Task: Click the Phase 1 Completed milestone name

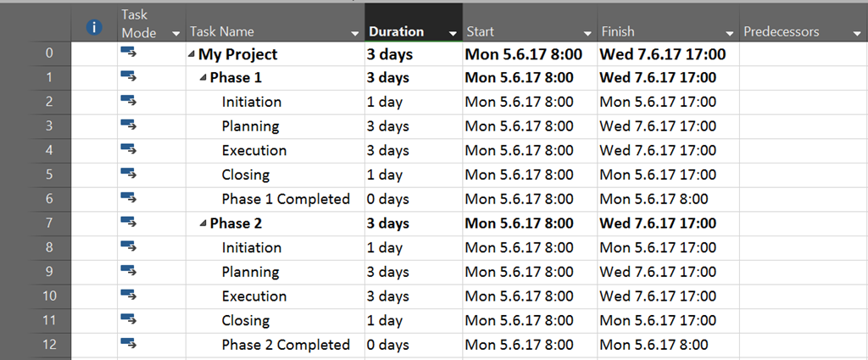Action: point(286,199)
